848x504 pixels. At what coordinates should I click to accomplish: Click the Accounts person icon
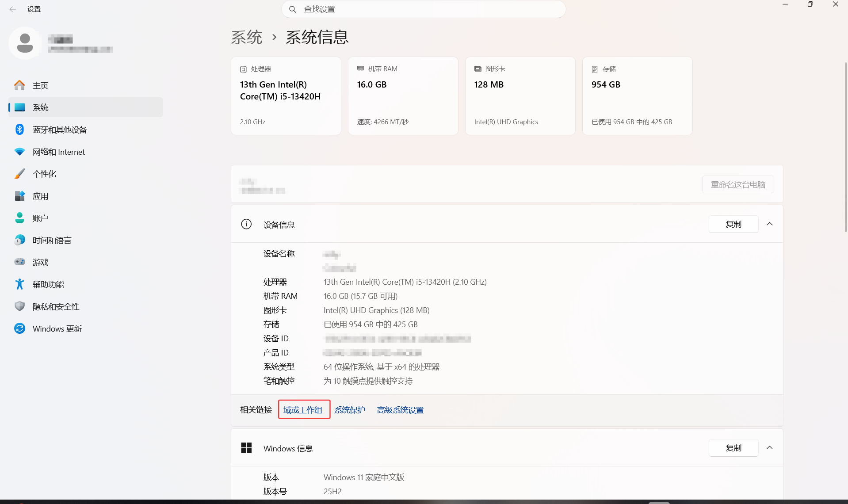point(19,218)
